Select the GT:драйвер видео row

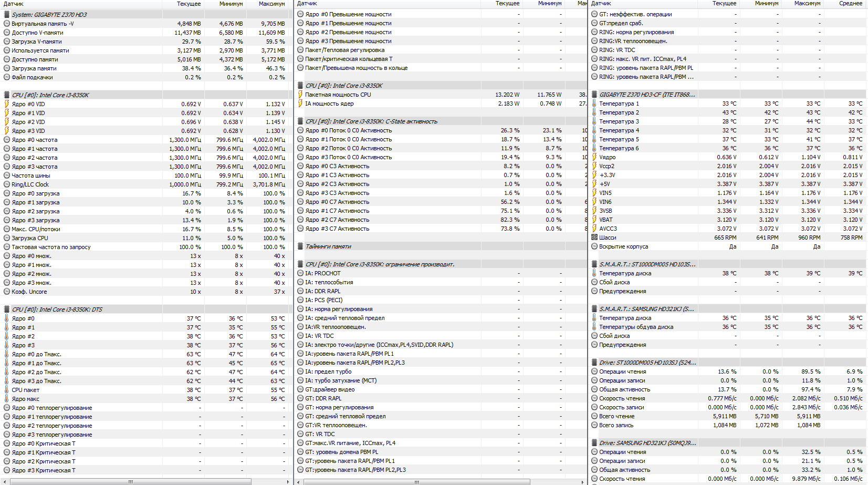point(440,389)
